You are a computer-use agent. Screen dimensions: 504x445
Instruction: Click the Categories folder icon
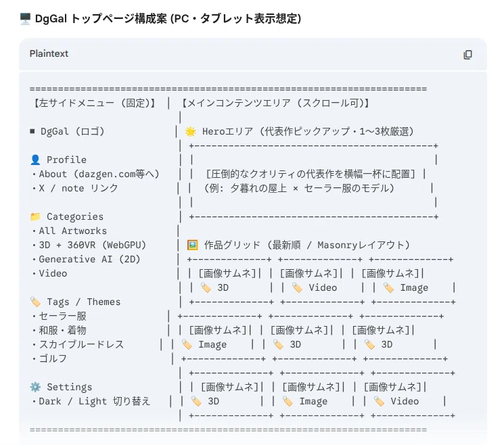pos(35,216)
